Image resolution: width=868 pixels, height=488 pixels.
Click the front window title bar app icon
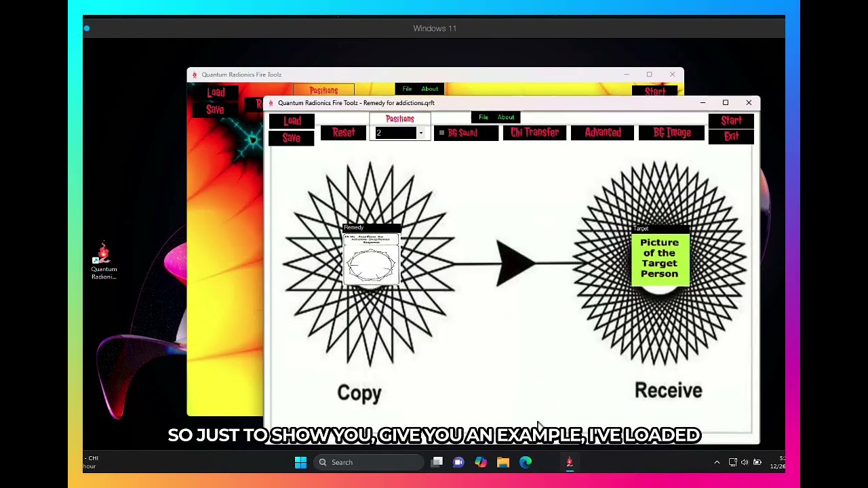(271, 103)
